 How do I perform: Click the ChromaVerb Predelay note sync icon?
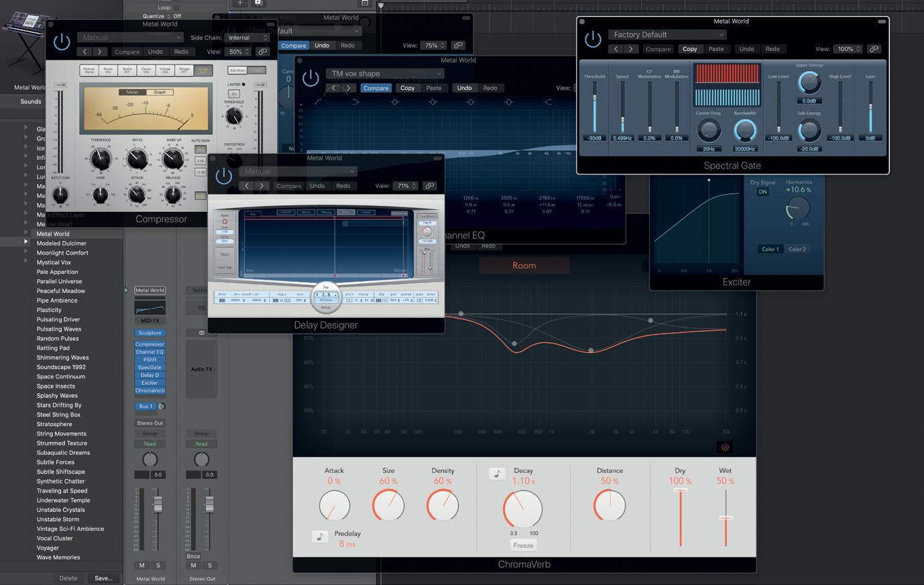(320, 537)
